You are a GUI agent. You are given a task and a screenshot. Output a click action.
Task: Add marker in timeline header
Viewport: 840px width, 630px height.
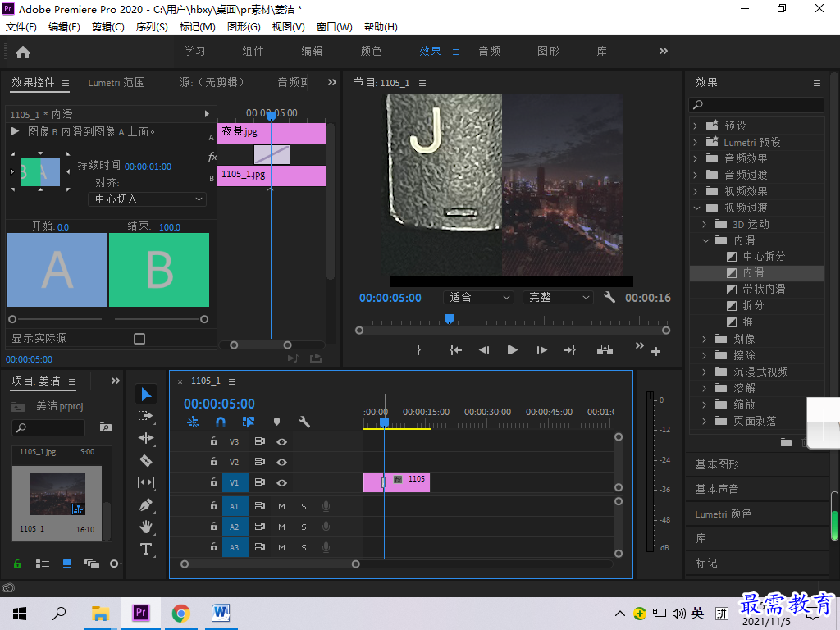(x=276, y=422)
